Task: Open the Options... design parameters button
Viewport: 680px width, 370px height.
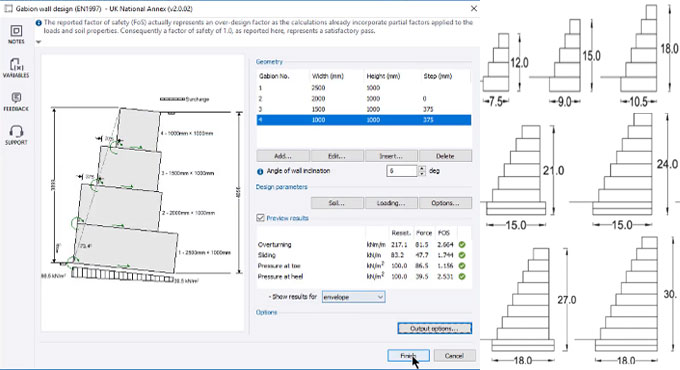Action: (x=445, y=203)
